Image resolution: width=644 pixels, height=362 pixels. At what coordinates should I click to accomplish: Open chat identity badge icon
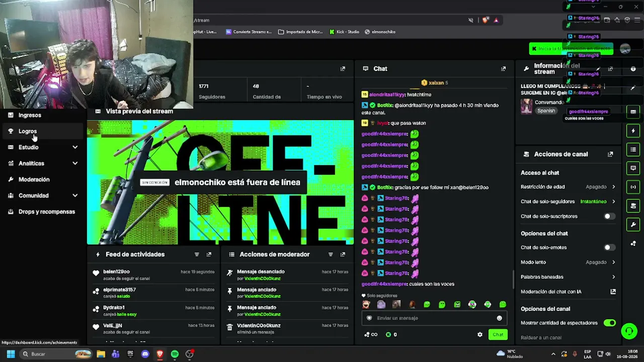pos(369,318)
